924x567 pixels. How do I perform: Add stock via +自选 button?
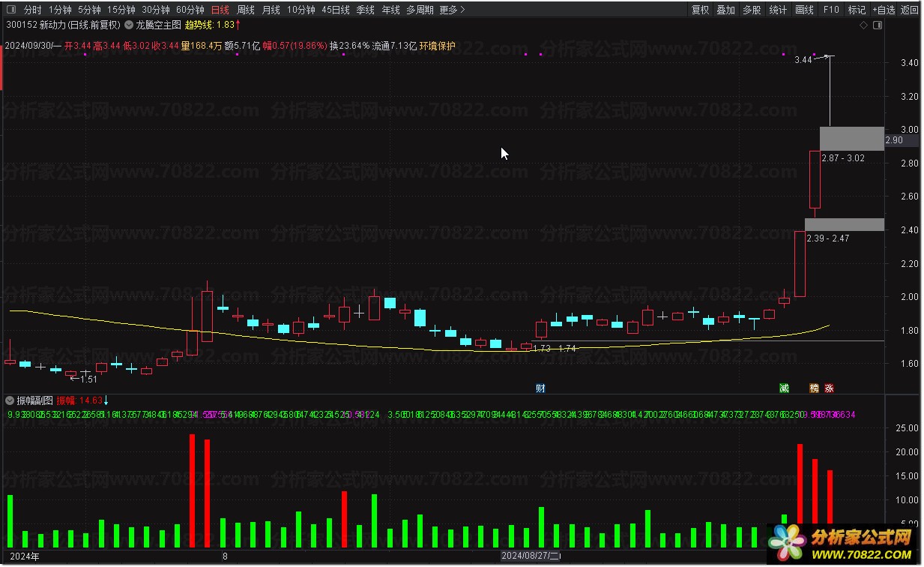883,10
